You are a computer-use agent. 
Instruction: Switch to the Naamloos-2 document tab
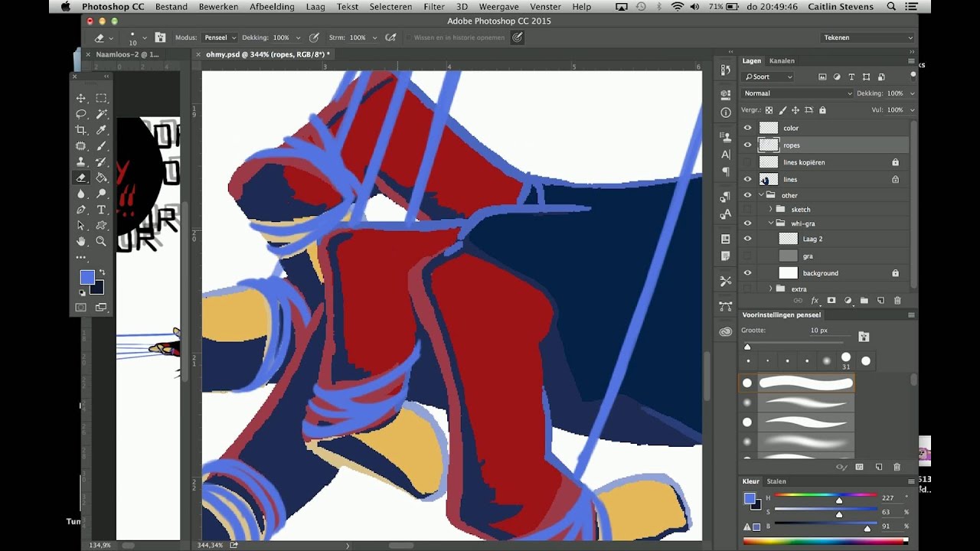pyautogui.click(x=127, y=54)
